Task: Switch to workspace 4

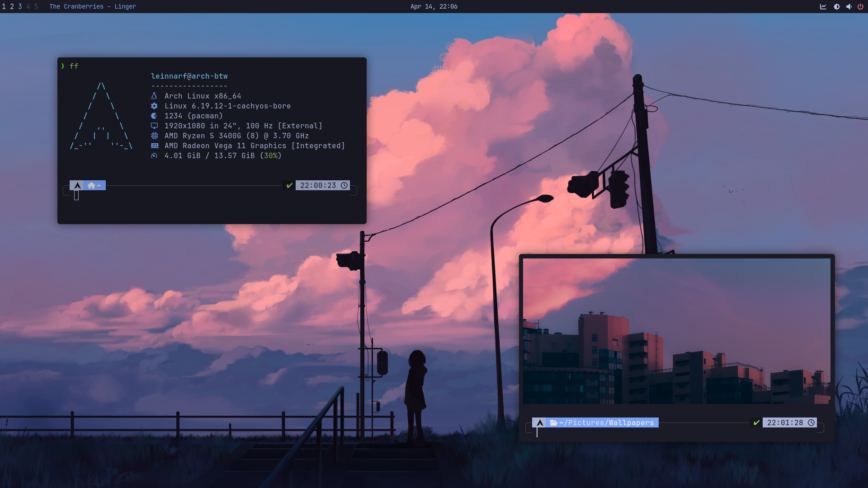Action: pyautogui.click(x=28, y=6)
